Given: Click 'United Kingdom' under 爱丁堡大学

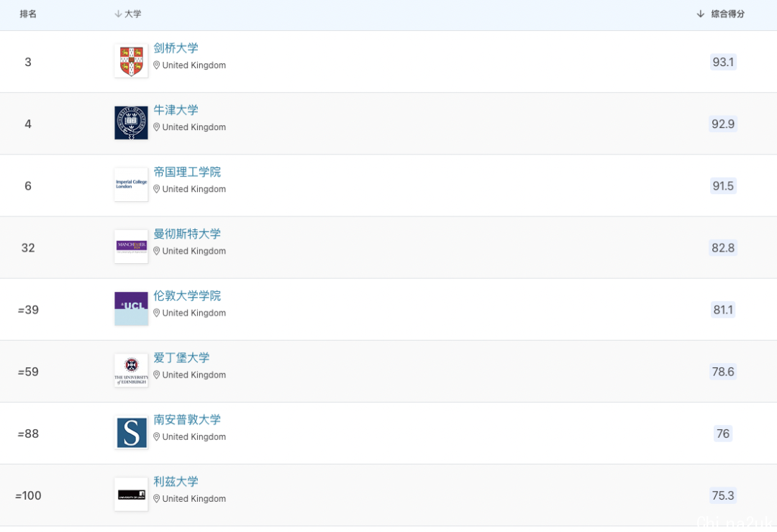Looking at the screenshot, I should pyautogui.click(x=194, y=375).
